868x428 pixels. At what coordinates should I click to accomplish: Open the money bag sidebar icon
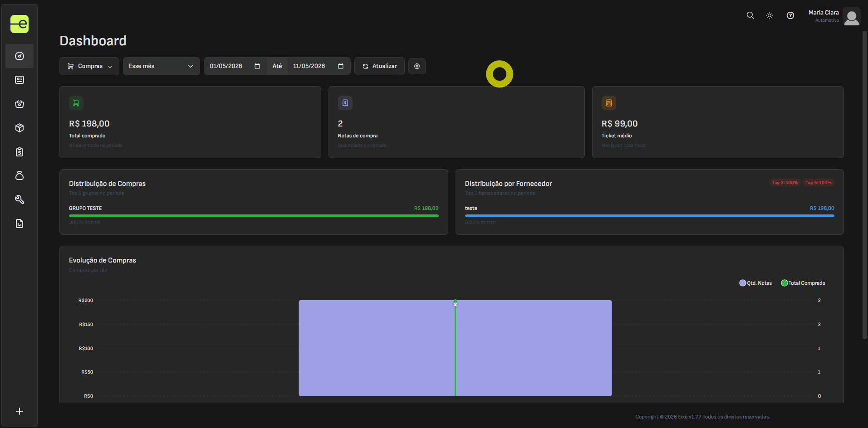[x=20, y=175]
